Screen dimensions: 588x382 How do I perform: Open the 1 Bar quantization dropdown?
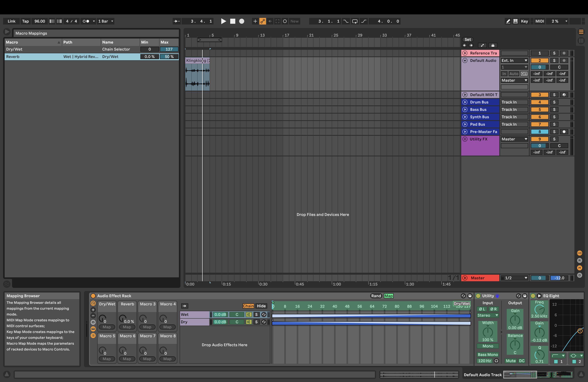(105, 21)
